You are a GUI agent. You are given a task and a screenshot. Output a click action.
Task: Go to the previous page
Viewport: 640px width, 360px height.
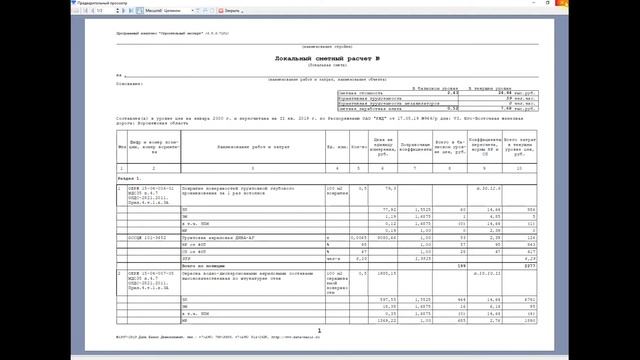click(93, 11)
